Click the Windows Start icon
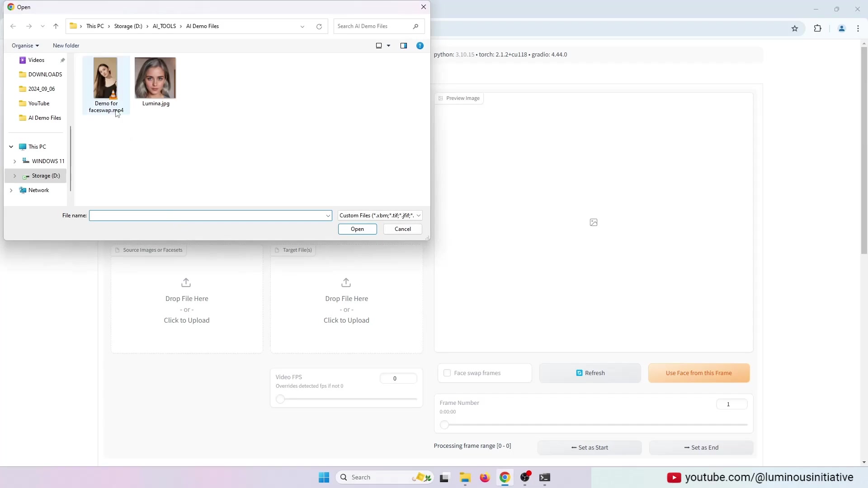This screenshot has width=868, height=488. [324, 478]
